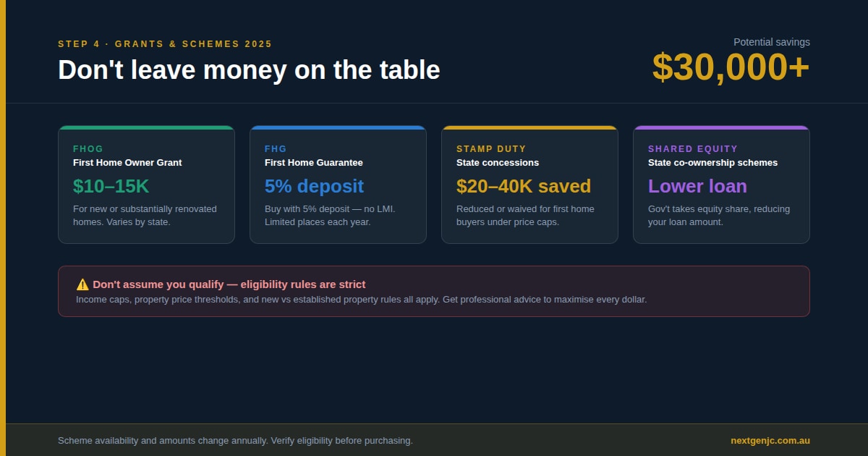This screenshot has width=868, height=456.
Task: Click the $10–15K grant amount
Action: click(111, 186)
